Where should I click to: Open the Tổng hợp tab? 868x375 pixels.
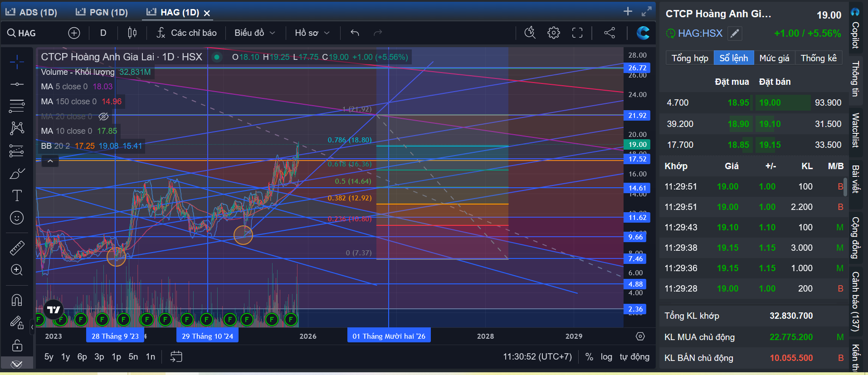pos(690,58)
